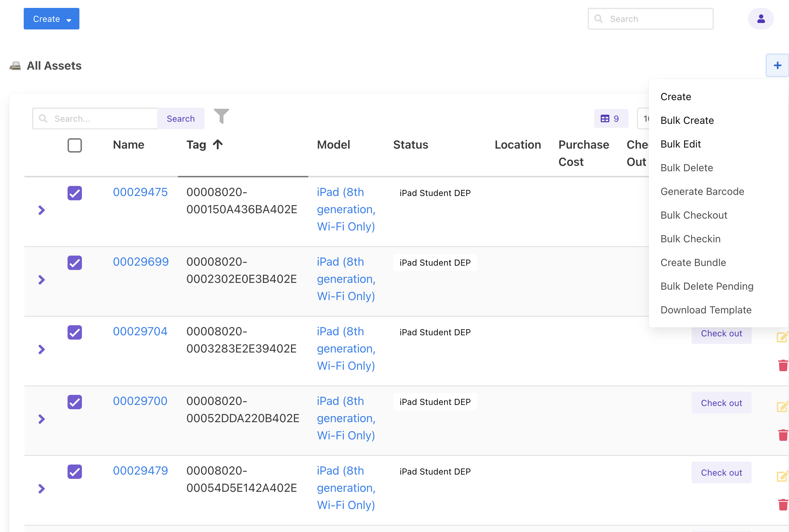The image size is (789, 532).
Task: Choose Generate Barcode menu option
Action: click(x=702, y=192)
